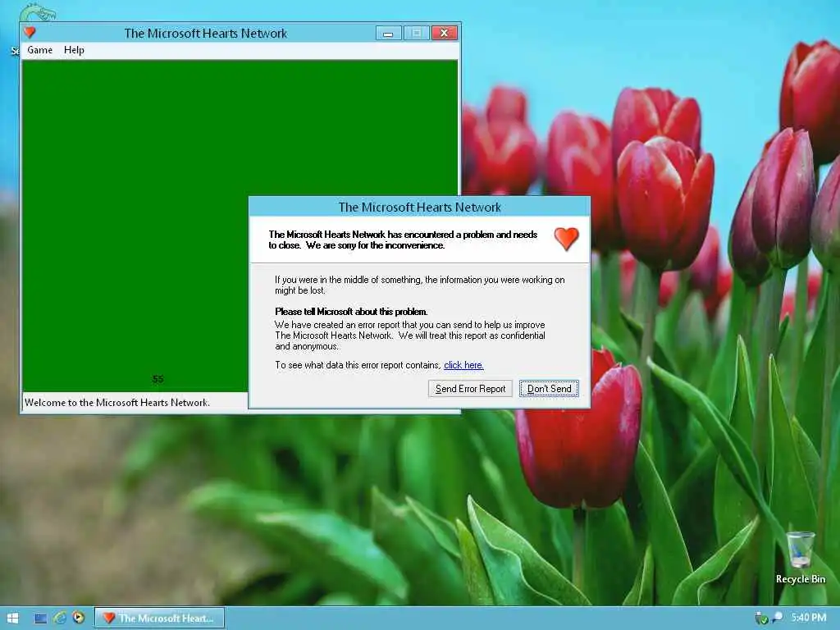Click the dragon icon at top-left of the desktop
Screen dimensions: 840x630
click(38, 11)
